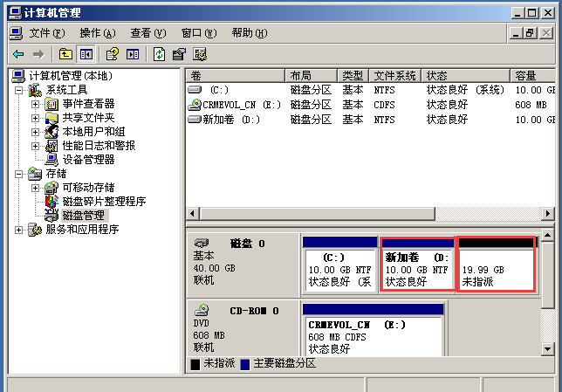Click the 计算机管理 title bar icon
Viewport: 562px width, 392px height.
tap(15, 13)
